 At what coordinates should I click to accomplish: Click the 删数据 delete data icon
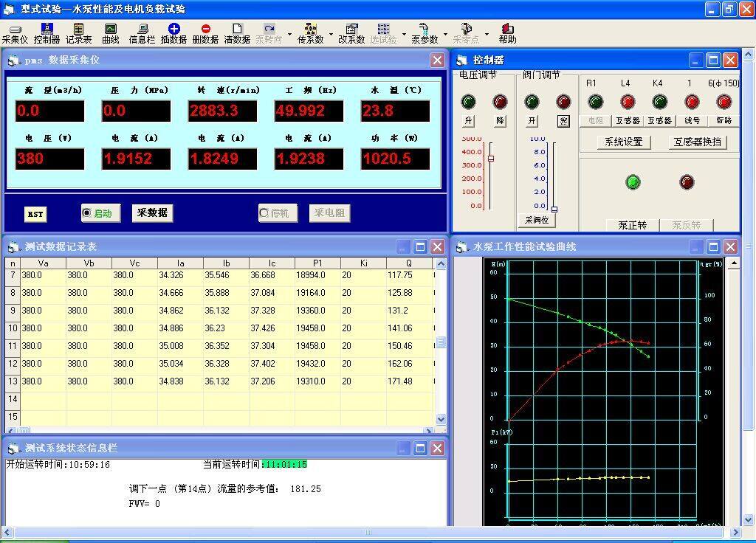point(205,34)
